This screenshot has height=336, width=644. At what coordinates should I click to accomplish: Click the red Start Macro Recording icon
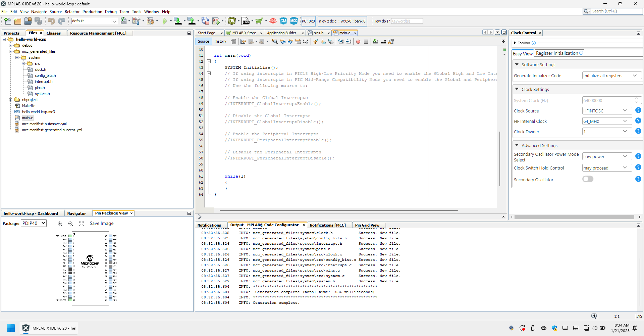click(x=358, y=42)
